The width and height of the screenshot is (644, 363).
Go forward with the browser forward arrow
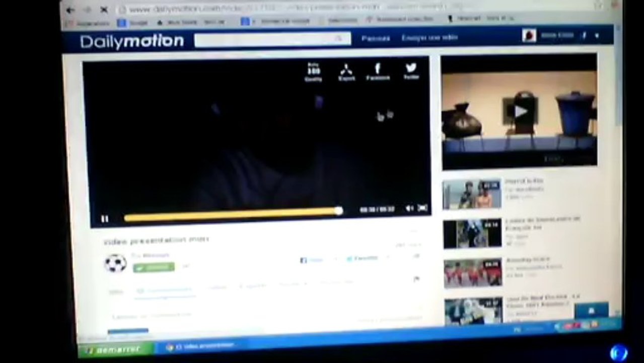(87, 10)
